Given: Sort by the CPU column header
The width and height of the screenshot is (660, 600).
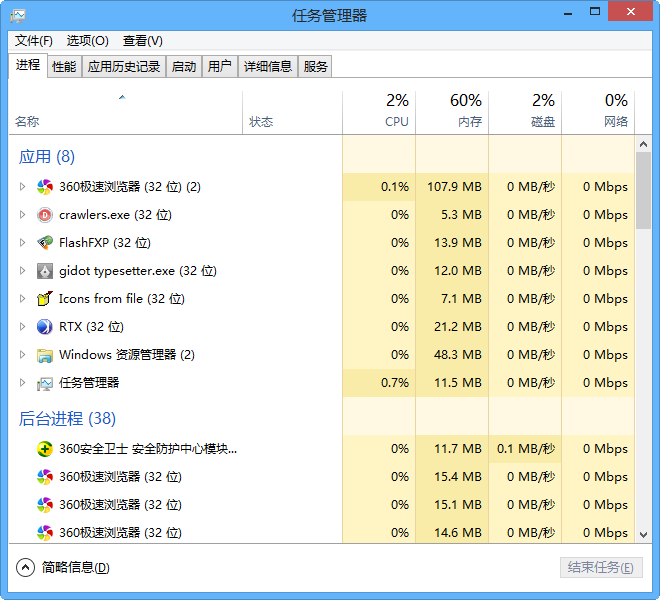Looking at the screenshot, I should pyautogui.click(x=379, y=113).
